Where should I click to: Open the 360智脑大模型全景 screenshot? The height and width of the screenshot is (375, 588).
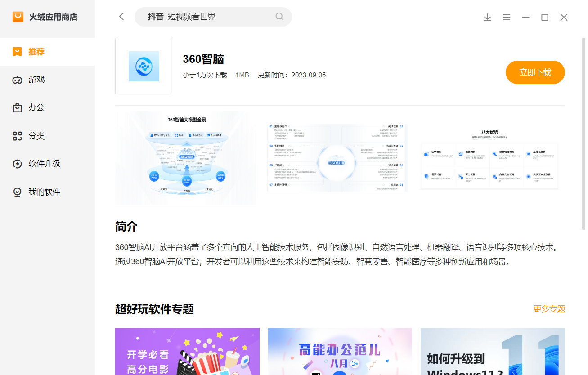tap(185, 158)
